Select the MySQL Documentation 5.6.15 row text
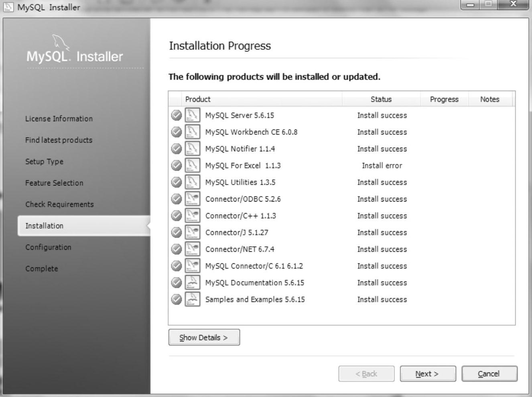Image resolution: width=532 pixels, height=397 pixels. (x=254, y=283)
